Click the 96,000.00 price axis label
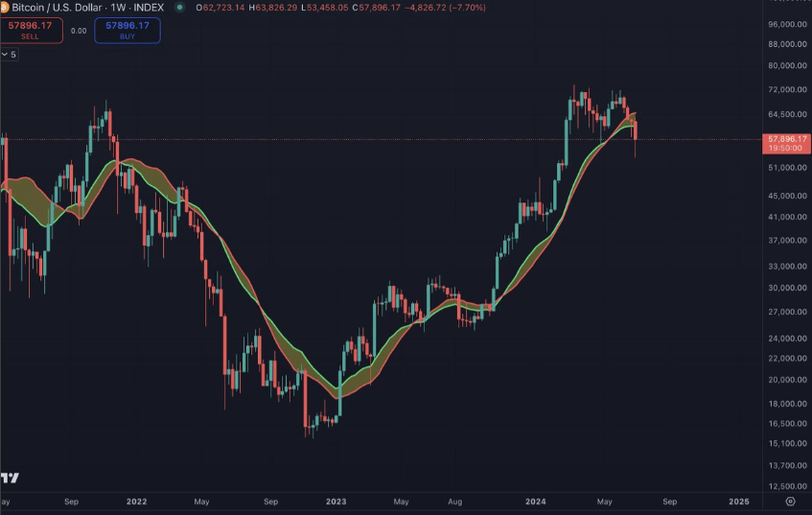Image resolution: width=812 pixels, height=515 pixels. tap(788, 24)
